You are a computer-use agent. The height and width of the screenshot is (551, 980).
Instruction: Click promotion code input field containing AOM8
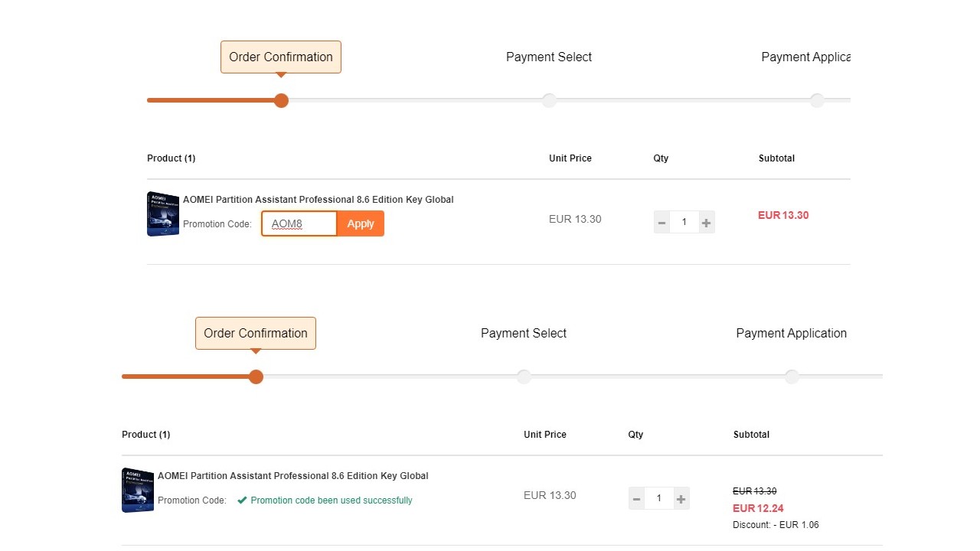tap(299, 223)
